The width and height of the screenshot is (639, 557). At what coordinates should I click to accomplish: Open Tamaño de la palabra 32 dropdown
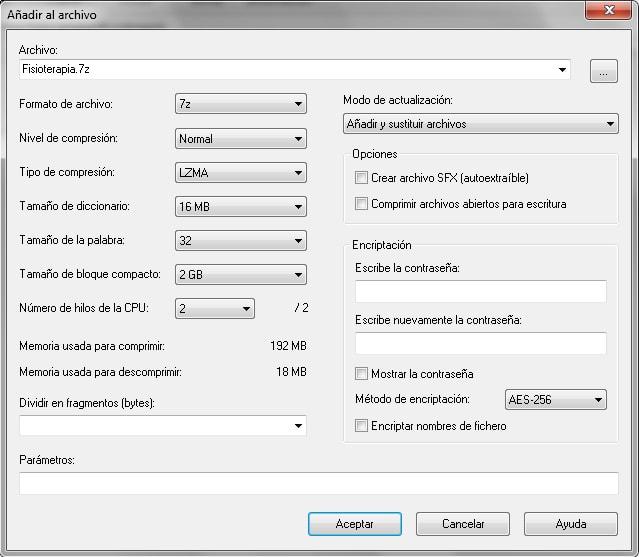click(241, 240)
